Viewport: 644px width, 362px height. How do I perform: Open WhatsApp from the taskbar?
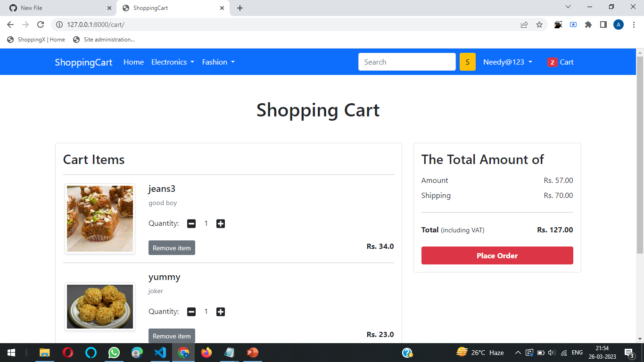point(114,353)
